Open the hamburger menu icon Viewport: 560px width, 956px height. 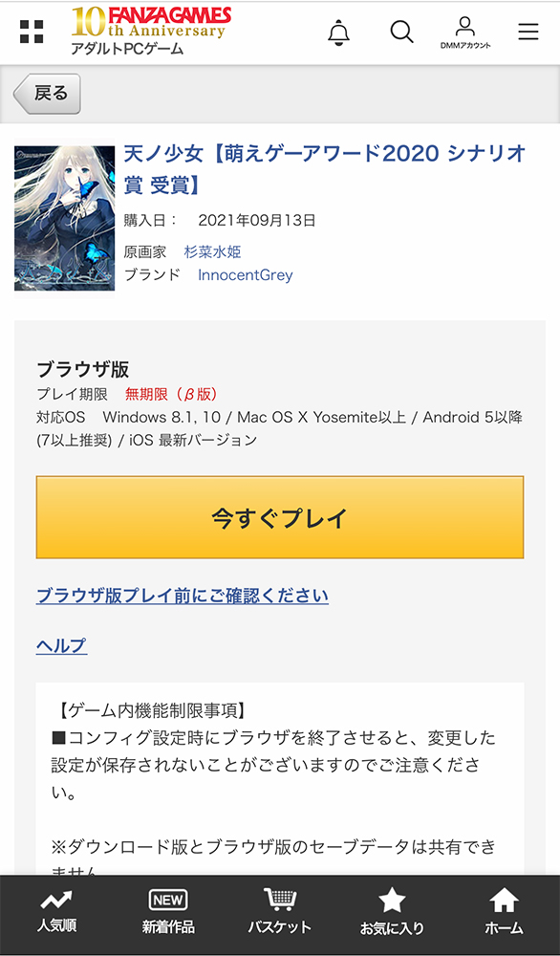pos(528,32)
